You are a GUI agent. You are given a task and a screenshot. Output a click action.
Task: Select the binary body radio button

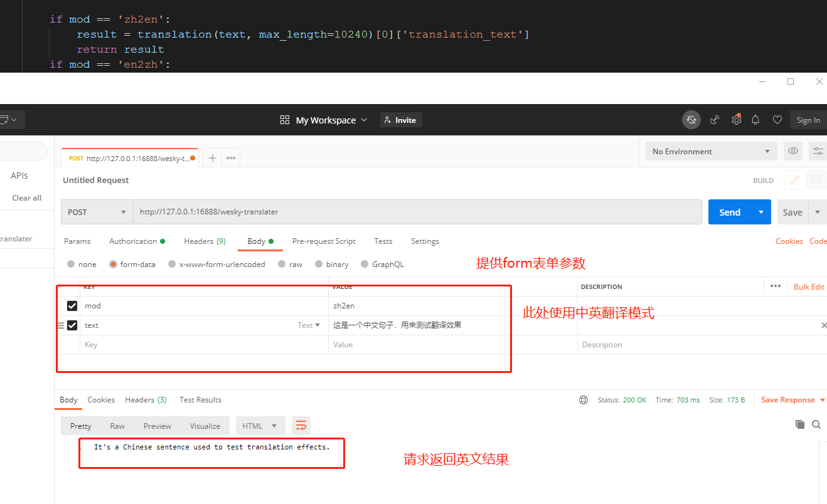(x=319, y=264)
